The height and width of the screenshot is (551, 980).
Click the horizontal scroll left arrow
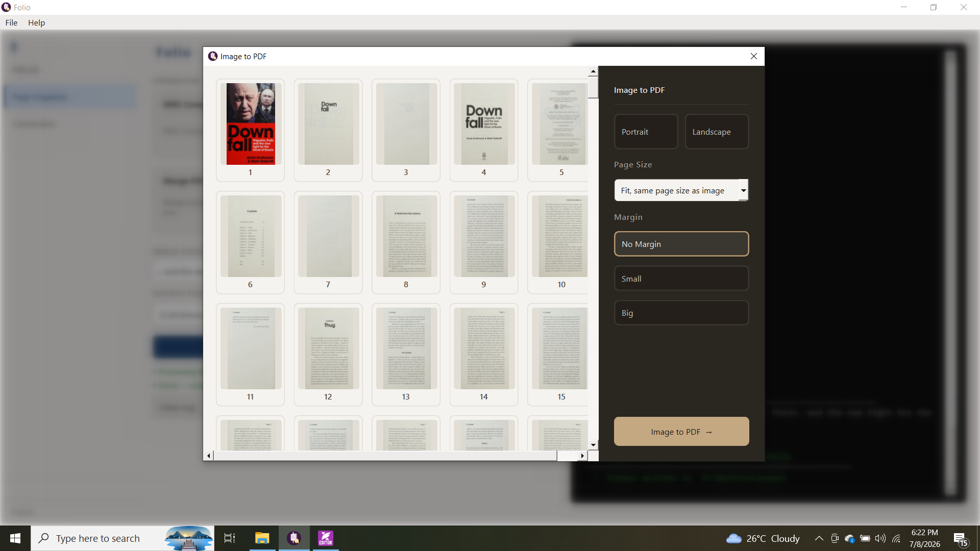coord(208,456)
